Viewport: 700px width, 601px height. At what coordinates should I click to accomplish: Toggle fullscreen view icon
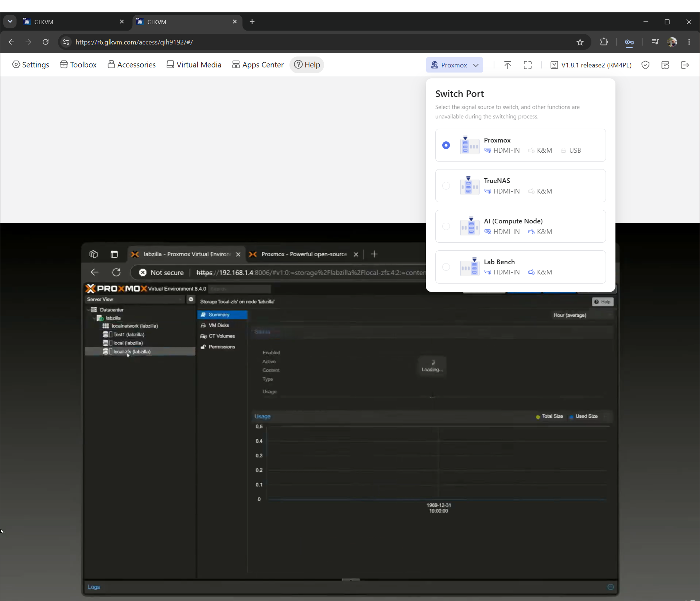click(x=528, y=65)
